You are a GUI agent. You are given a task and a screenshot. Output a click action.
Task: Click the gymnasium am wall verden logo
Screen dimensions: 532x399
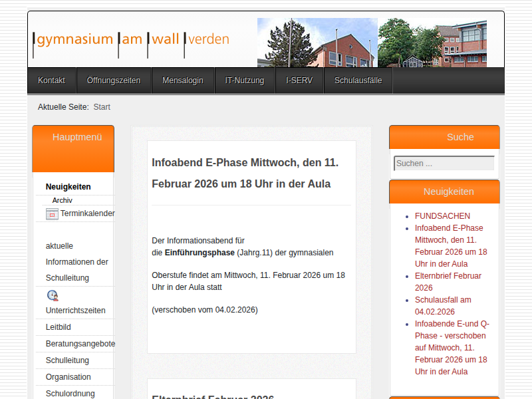pos(132,39)
